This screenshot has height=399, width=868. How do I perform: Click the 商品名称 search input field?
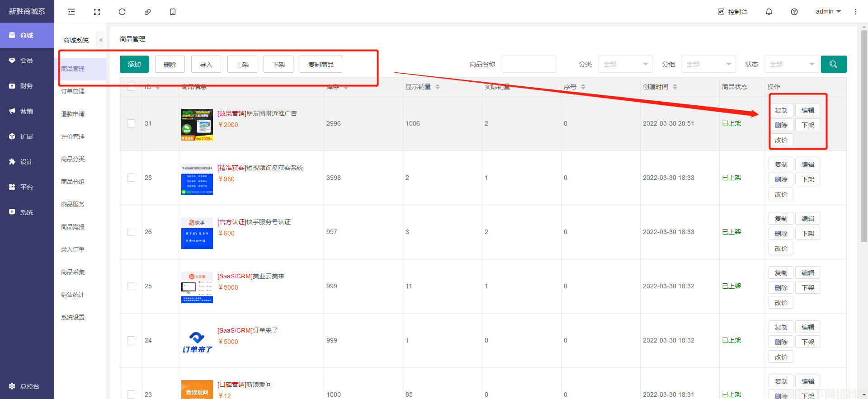[528, 64]
